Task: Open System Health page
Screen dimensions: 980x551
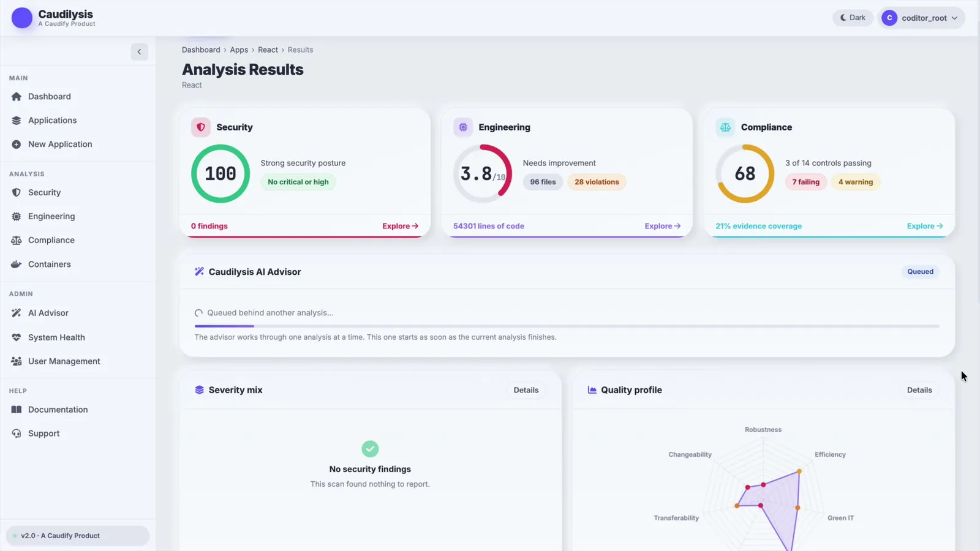Action: (78, 337)
